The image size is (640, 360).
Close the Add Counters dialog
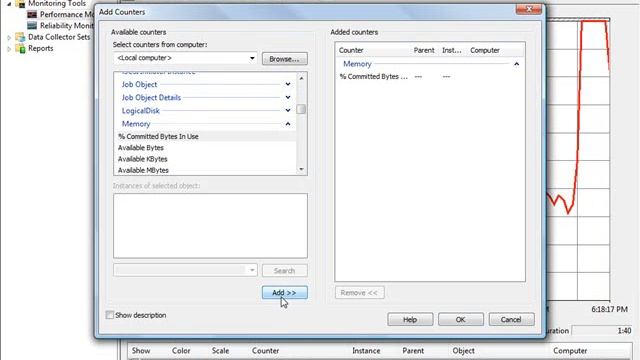point(529,9)
